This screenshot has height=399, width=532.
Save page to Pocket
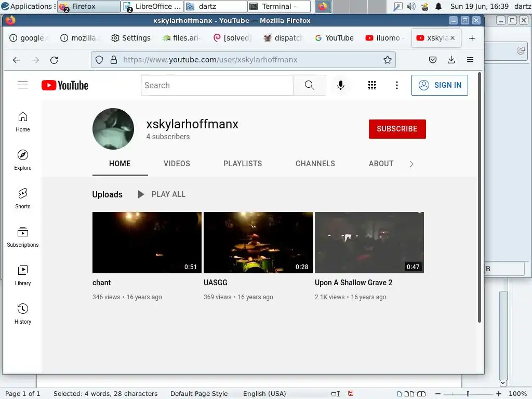coord(433,60)
